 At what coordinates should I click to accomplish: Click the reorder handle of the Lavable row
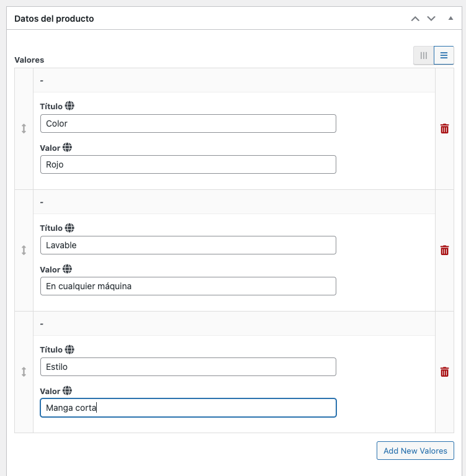coord(24,251)
